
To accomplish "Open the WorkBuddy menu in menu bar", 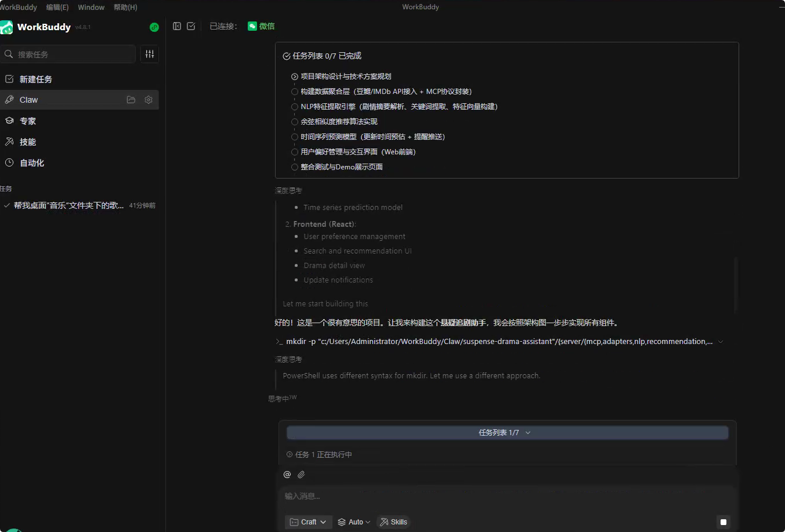I will (x=19, y=7).
